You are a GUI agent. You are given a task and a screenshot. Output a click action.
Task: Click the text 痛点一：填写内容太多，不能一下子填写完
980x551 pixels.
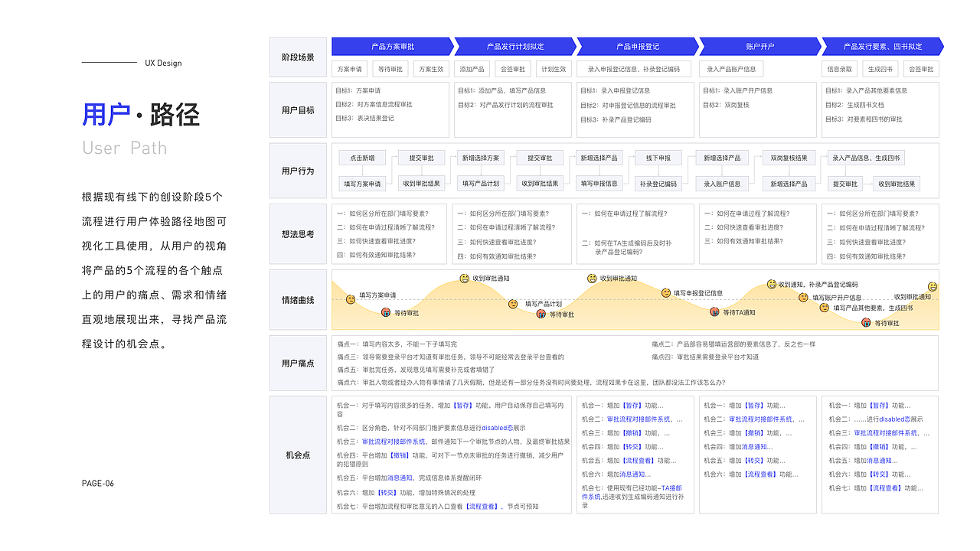[x=397, y=344]
